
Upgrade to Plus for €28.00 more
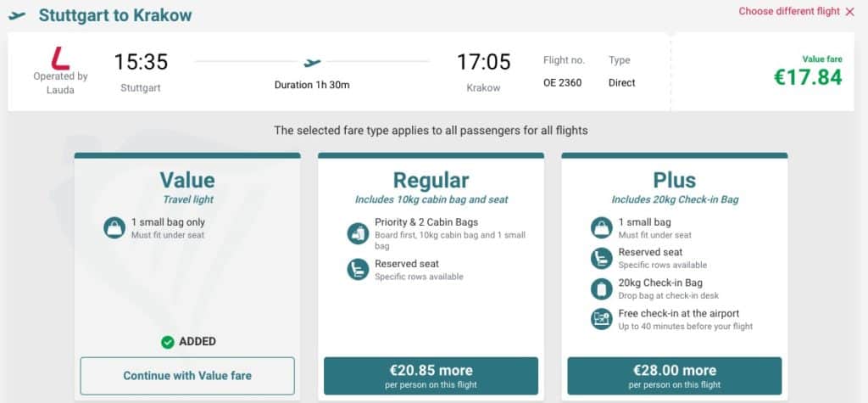coord(674,376)
